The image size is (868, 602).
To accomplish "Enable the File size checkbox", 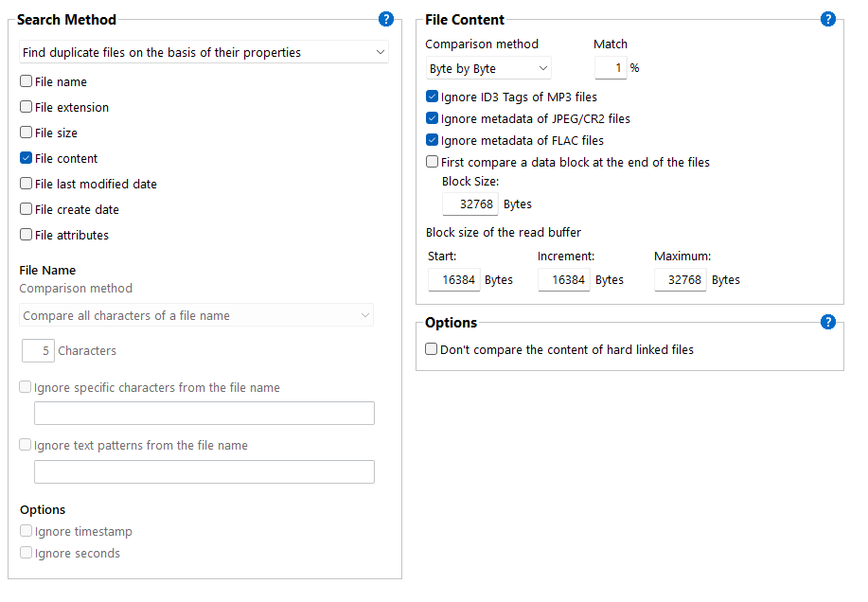I will pyautogui.click(x=27, y=133).
